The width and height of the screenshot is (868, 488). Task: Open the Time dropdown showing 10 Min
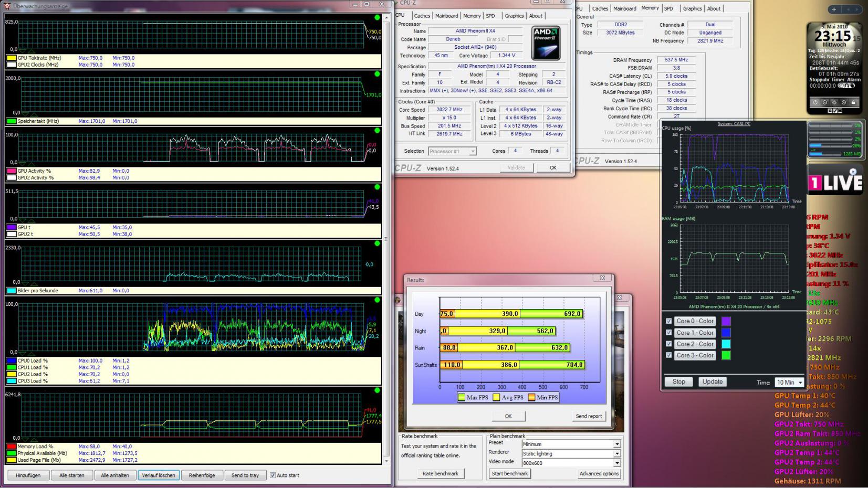[x=789, y=383]
